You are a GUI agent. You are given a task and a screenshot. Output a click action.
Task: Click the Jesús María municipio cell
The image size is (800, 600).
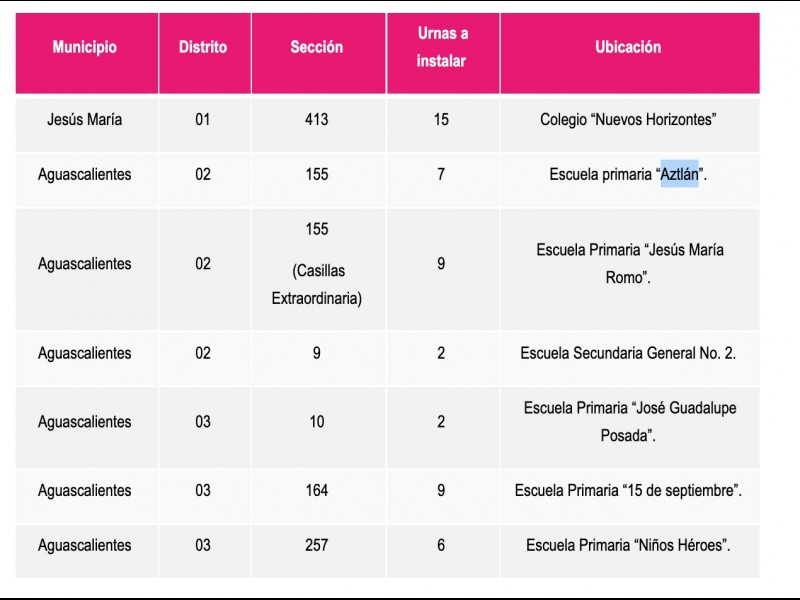coord(85,120)
